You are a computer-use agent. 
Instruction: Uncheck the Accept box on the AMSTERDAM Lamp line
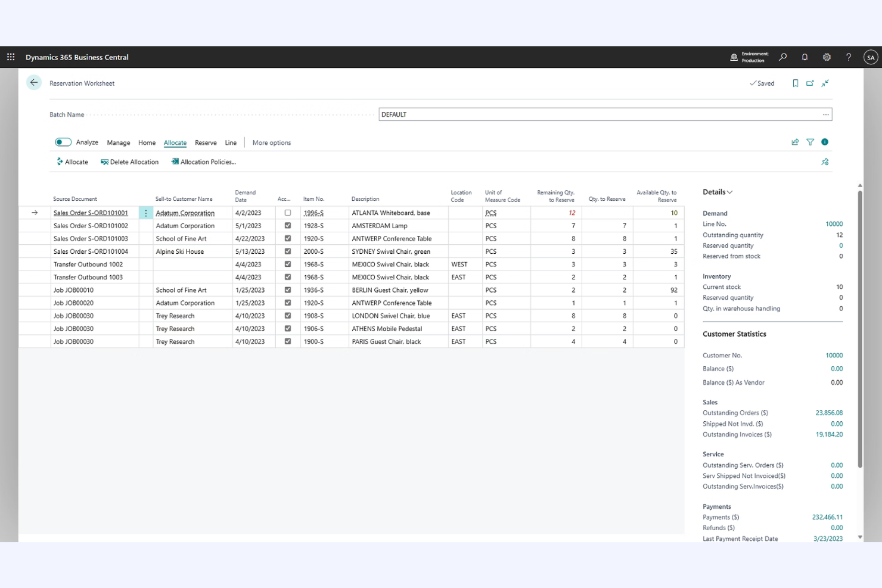(288, 225)
